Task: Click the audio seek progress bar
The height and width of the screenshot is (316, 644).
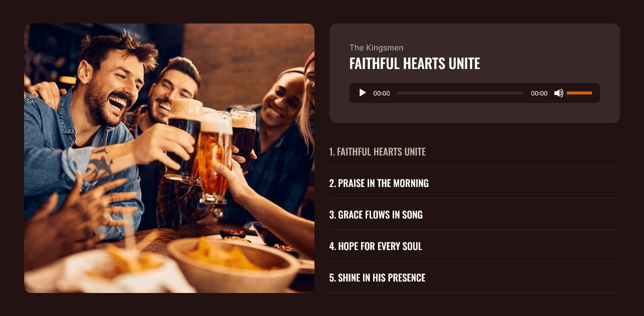Action: point(460,93)
